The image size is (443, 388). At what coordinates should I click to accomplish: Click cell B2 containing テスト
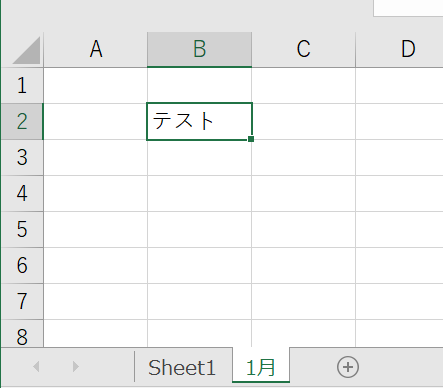tap(199, 121)
